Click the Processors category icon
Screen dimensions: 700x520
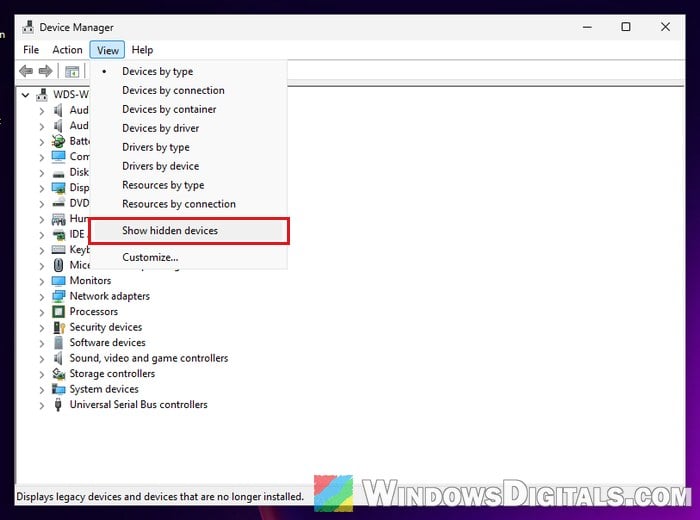pos(58,312)
